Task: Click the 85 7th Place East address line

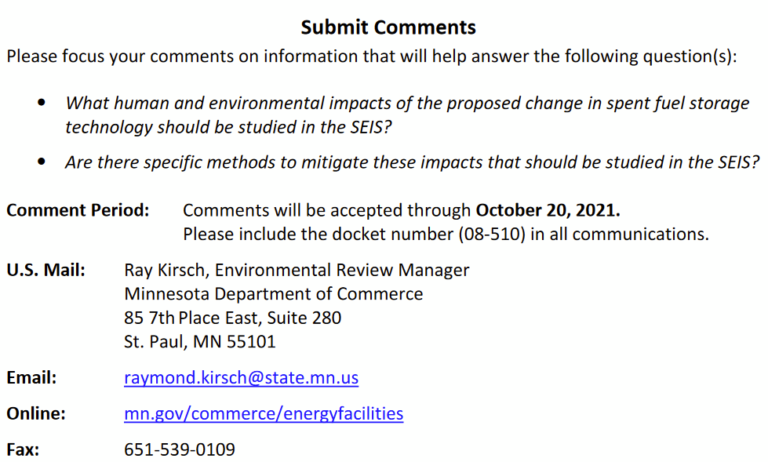Action: pos(233,318)
